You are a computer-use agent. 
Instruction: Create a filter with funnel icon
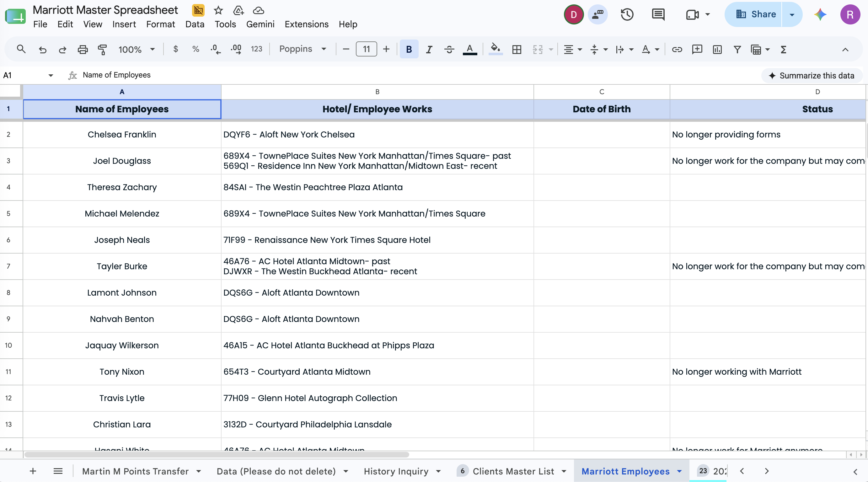point(737,50)
